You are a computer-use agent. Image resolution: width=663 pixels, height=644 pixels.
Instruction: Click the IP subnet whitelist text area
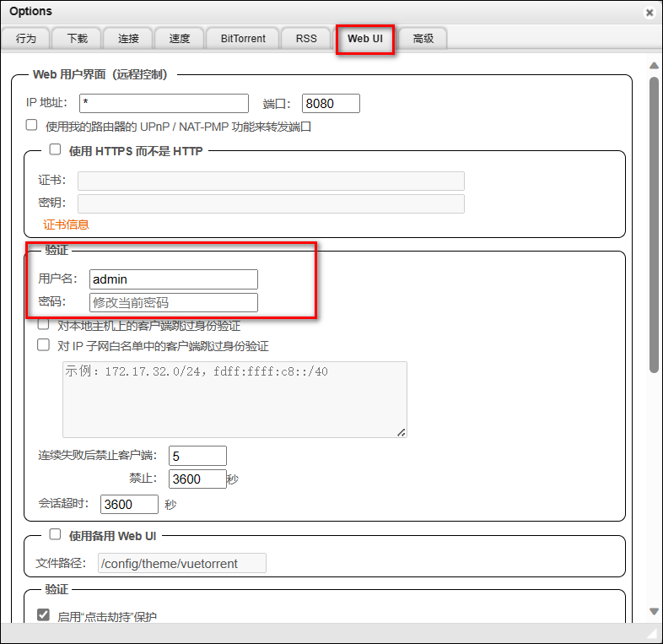tap(234, 399)
